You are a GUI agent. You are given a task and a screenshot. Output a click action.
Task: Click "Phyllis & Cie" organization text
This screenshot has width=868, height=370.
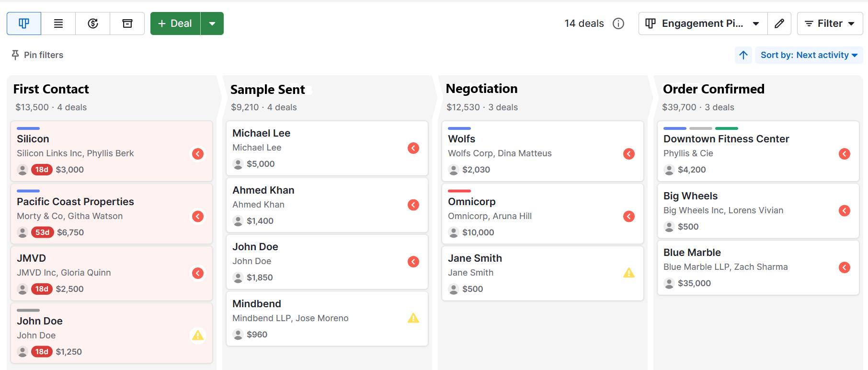pyautogui.click(x=688, y=153)
